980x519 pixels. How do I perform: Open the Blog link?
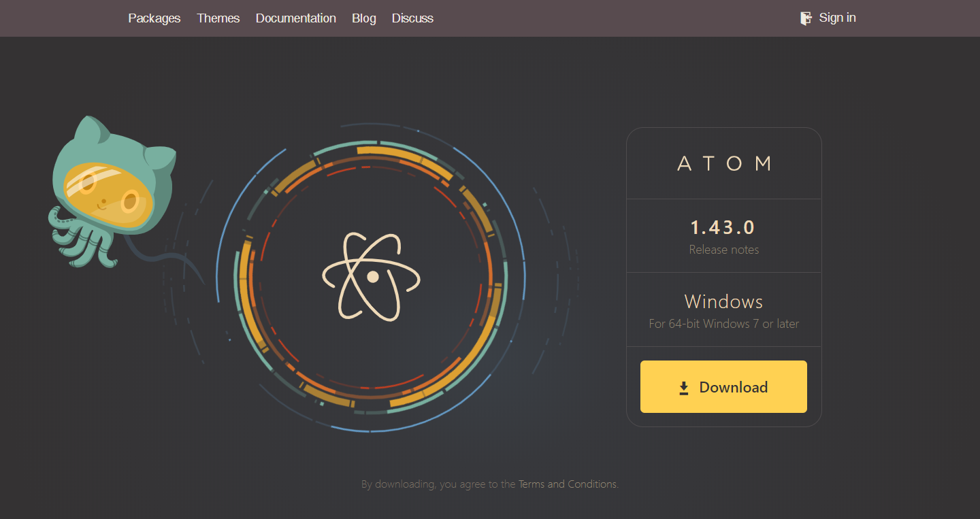364,18
